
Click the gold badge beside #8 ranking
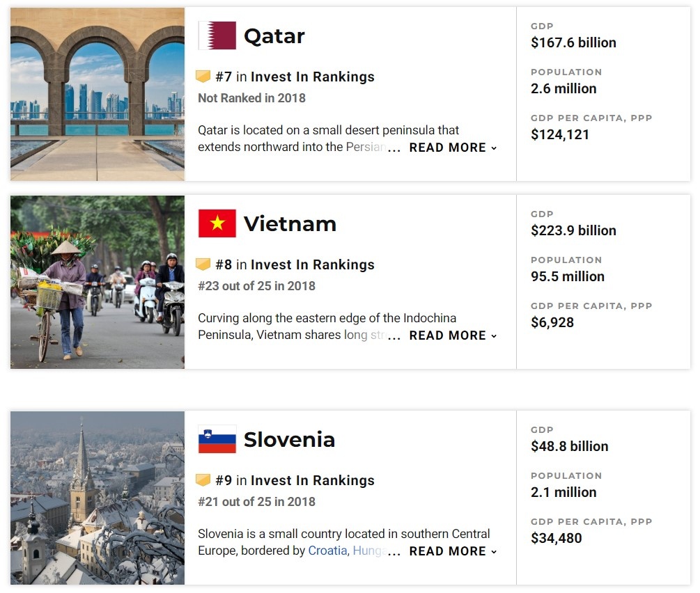coord(203,264)
